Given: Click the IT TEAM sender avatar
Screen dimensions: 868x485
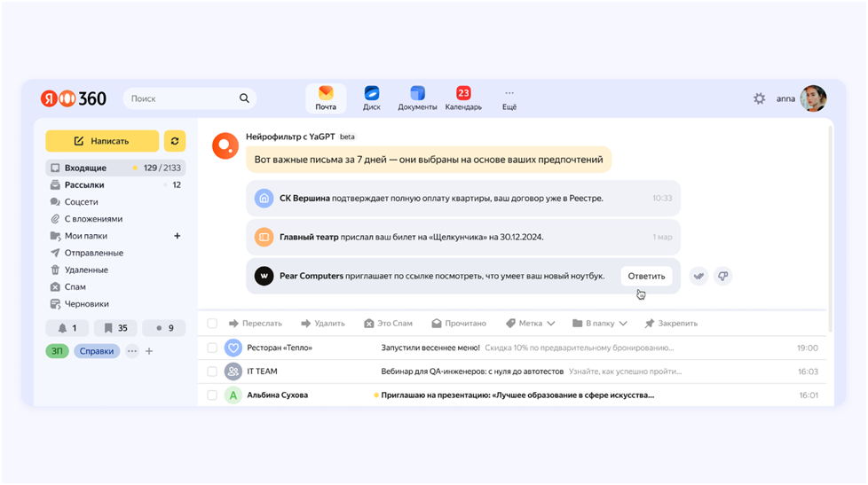Looking at the screenshot, I should (233, 372).
